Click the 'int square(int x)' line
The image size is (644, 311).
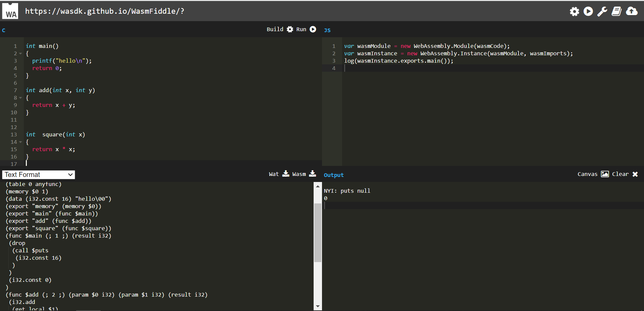click(x=55, y=134)
